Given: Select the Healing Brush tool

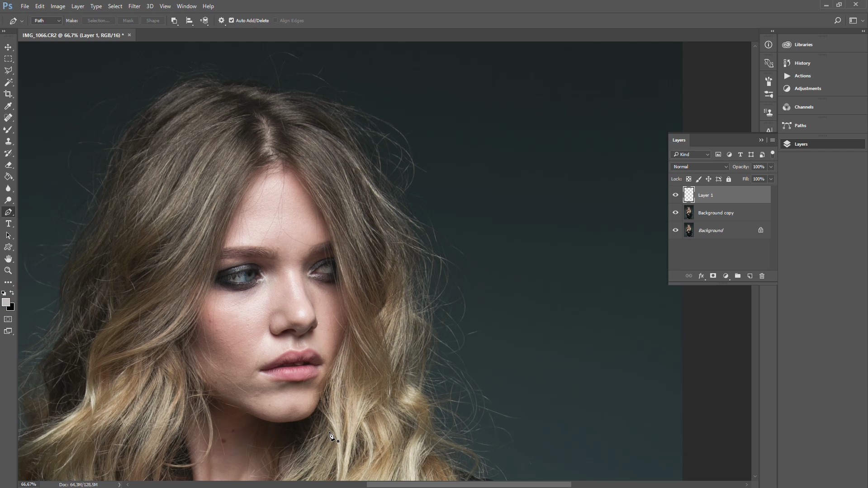Looking at the screenshot, I should 8,118.
